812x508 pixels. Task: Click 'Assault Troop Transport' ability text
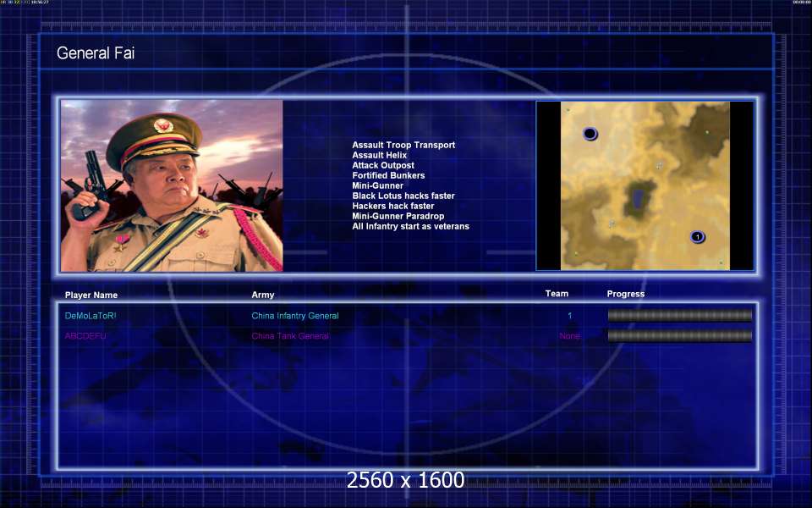(403, 145)
